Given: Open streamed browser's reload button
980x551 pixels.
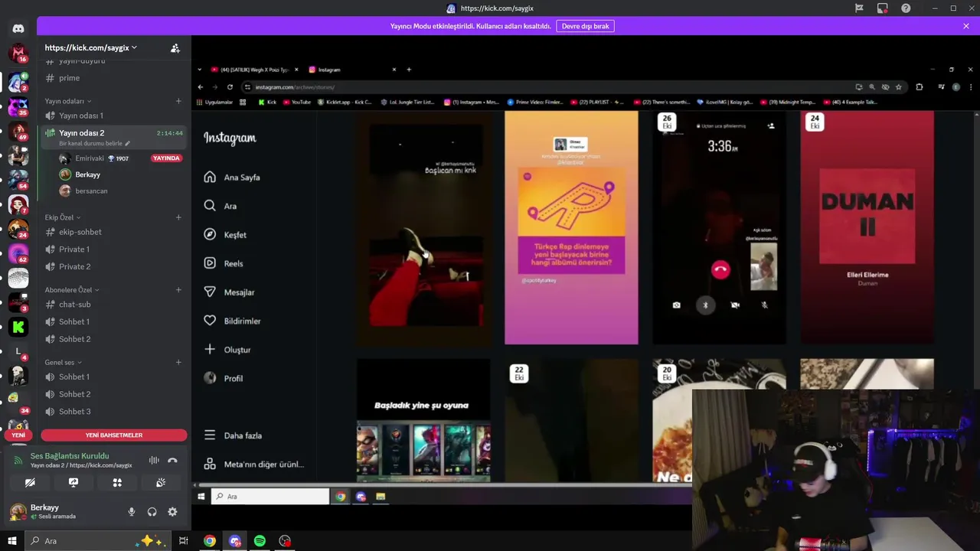Looking at the screenshot, I should pyautogui.click(x=230, y=87).
